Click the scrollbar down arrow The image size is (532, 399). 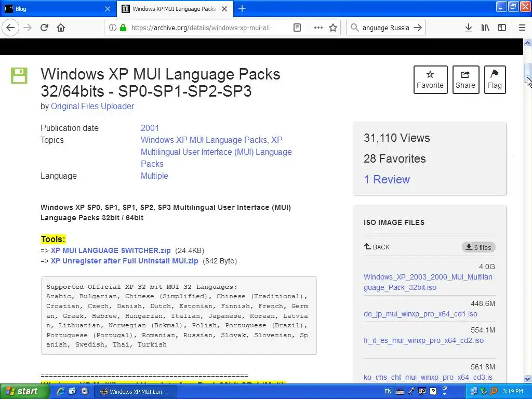tap(527, 379)
